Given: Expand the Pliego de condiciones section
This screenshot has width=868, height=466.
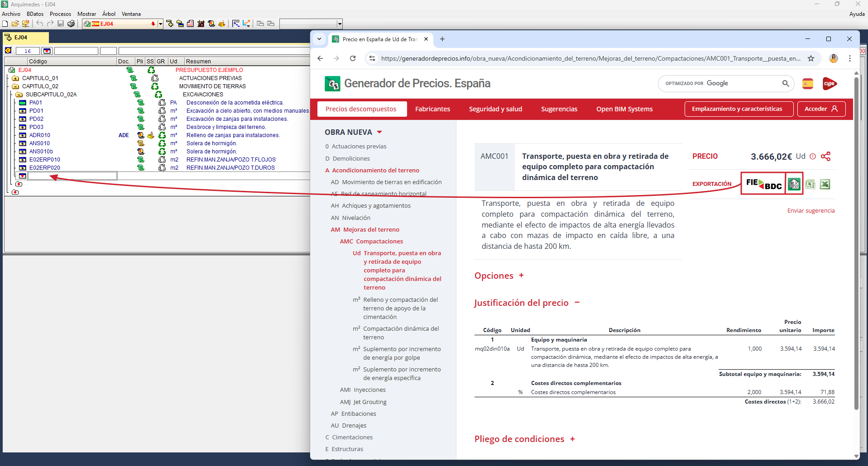Looking at the screenshot, I should coord(572,439).
